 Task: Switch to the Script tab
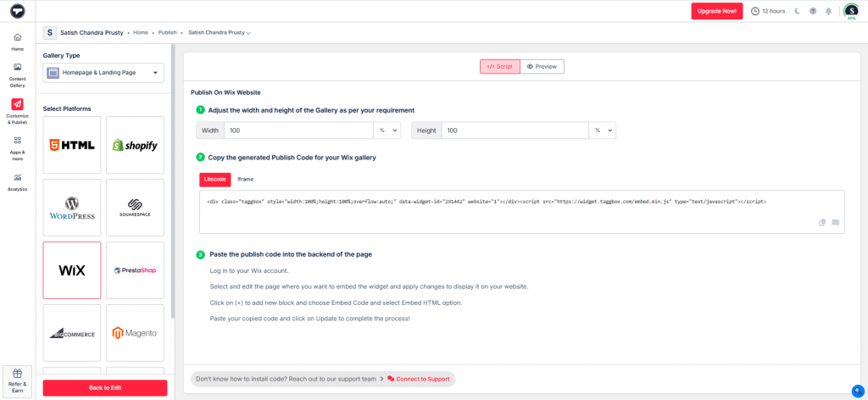pos(500,66)
